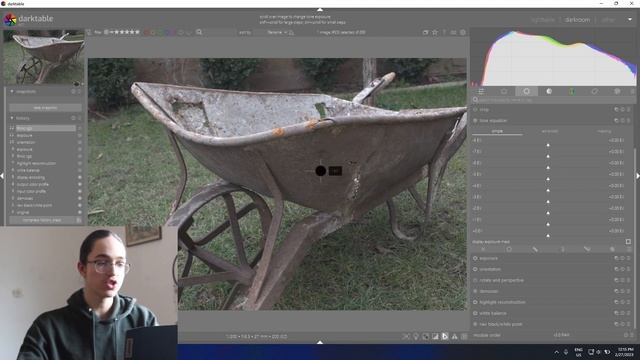Screen dimensions: 640x360
Task: Toggle softproofing icon in bottom toolbar
Action: pos(445,337)
